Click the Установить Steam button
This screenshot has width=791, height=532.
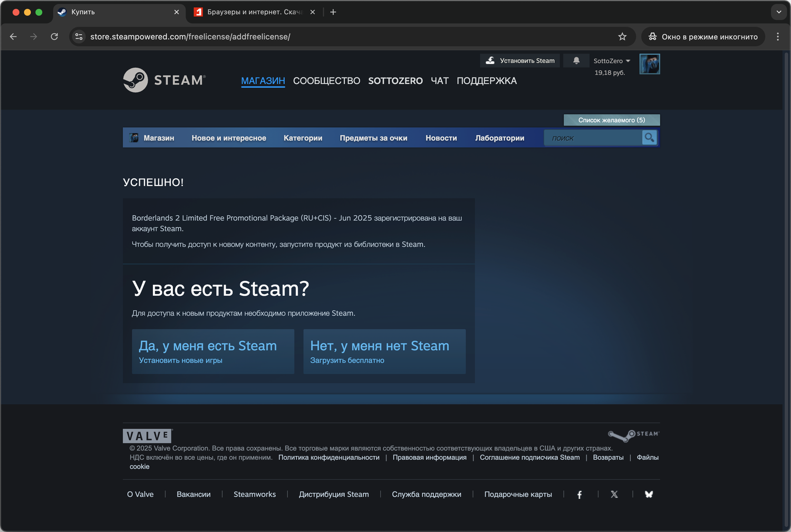click(x=520, y=61)
